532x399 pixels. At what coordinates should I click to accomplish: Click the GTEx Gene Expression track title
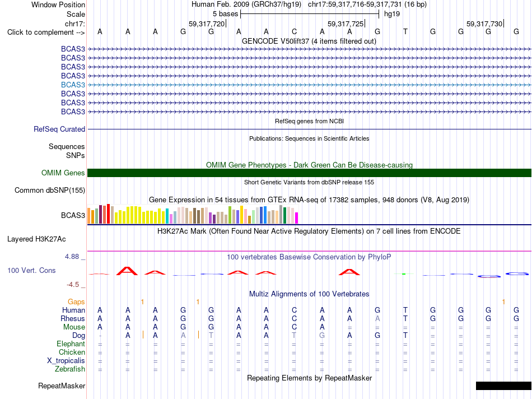coord(309,200)
